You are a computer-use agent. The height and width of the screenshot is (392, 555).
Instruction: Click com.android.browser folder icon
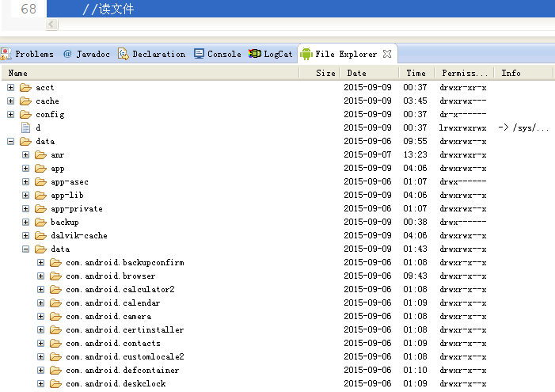[x=55, y=276]
